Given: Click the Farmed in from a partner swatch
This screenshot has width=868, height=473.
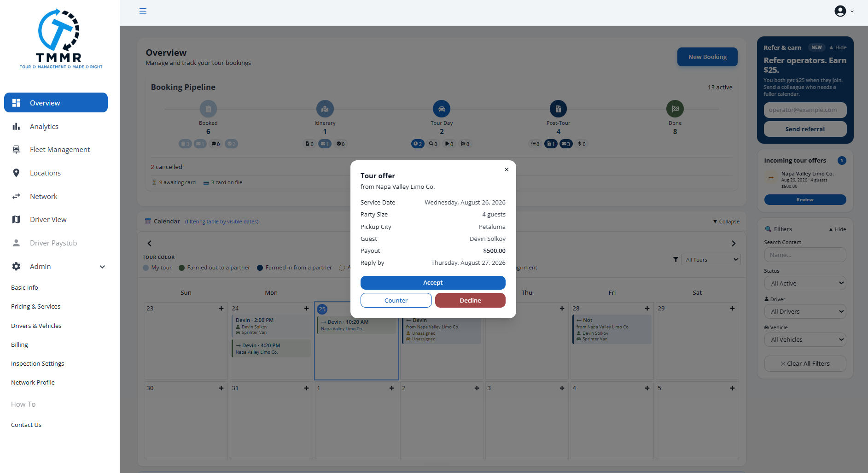Looking at the screenshot, I should tap(260, 268).
